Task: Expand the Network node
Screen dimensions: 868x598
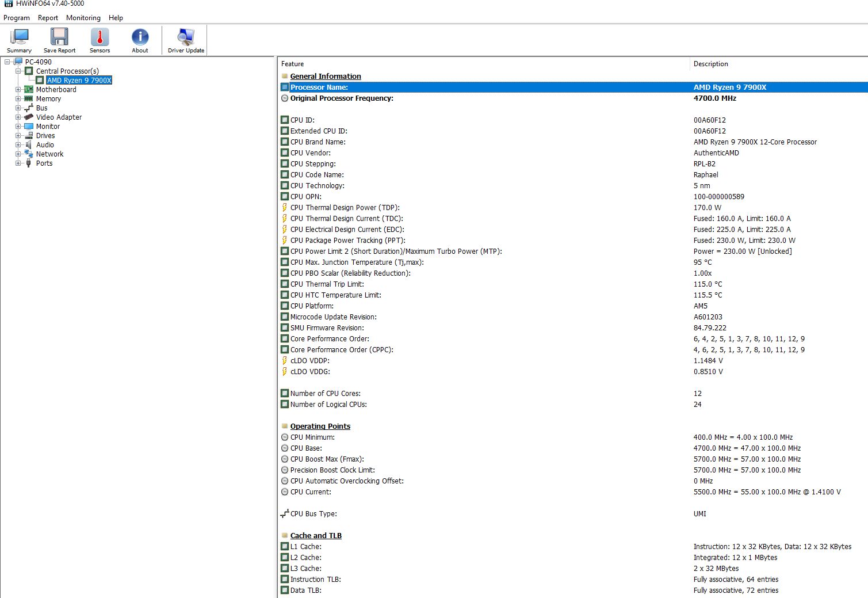Action: click(x=18, y=154)
